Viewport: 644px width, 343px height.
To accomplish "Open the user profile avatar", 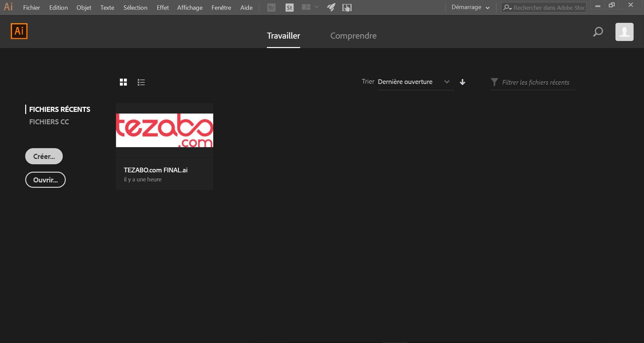I will (624, 32).
